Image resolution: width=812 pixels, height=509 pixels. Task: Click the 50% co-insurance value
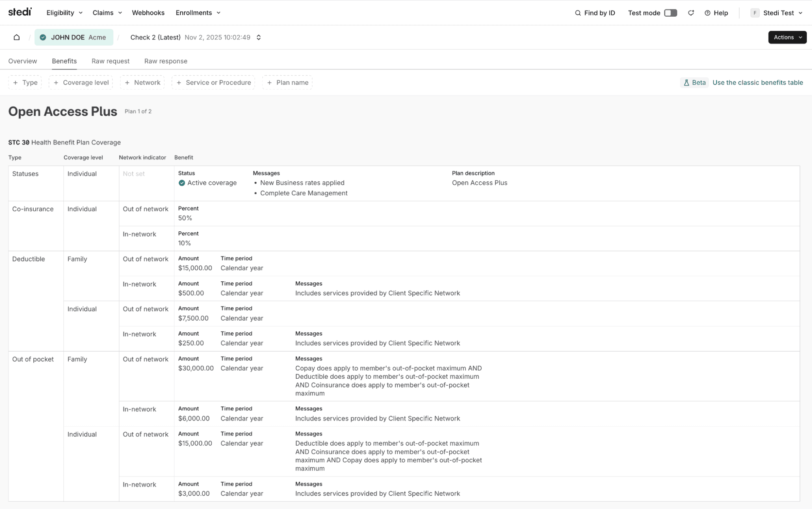coord(185,218)
